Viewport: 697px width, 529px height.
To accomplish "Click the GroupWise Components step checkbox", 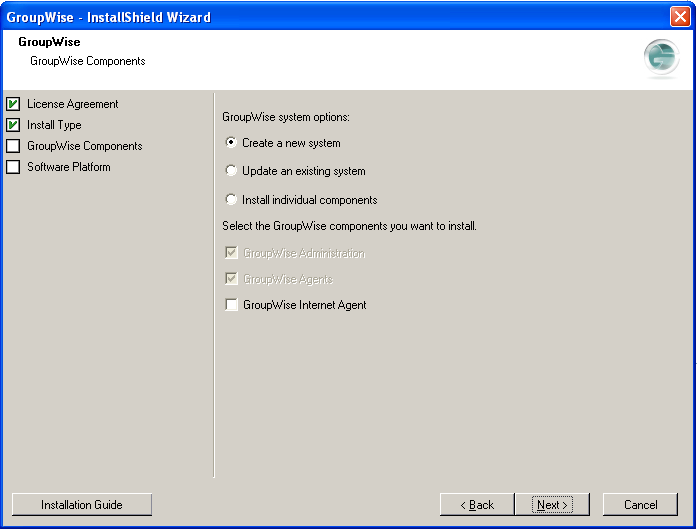I will pyautogui.click(x=13, y=146).
